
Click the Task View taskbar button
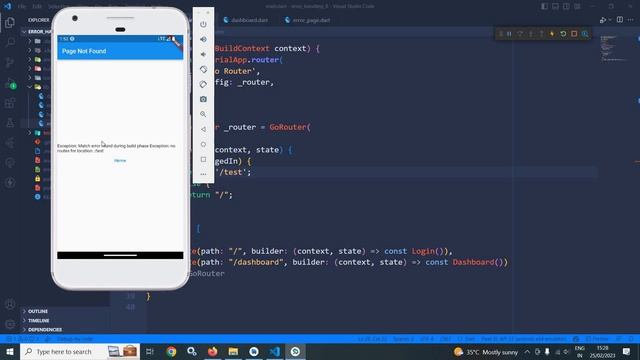150,351
